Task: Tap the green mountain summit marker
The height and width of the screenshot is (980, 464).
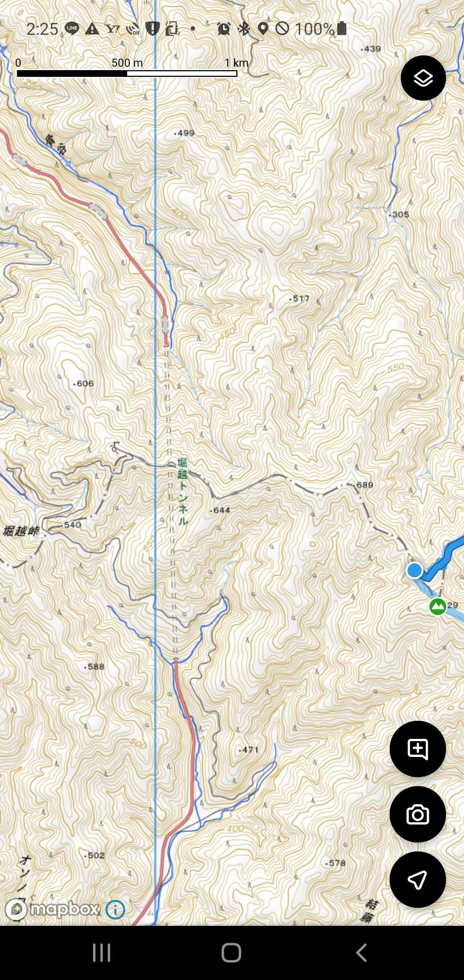Action: pyautogui.click(x=438, y=606)
